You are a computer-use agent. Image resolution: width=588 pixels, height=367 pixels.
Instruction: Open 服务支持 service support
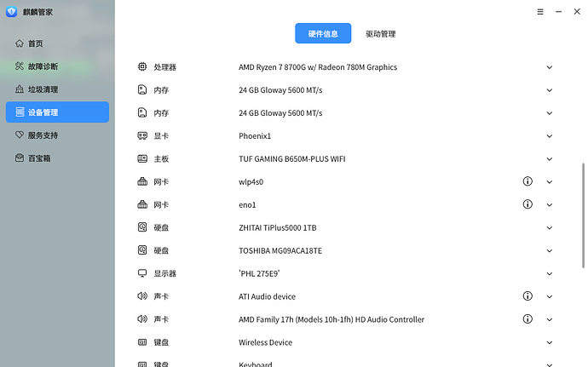coord(57,135)
